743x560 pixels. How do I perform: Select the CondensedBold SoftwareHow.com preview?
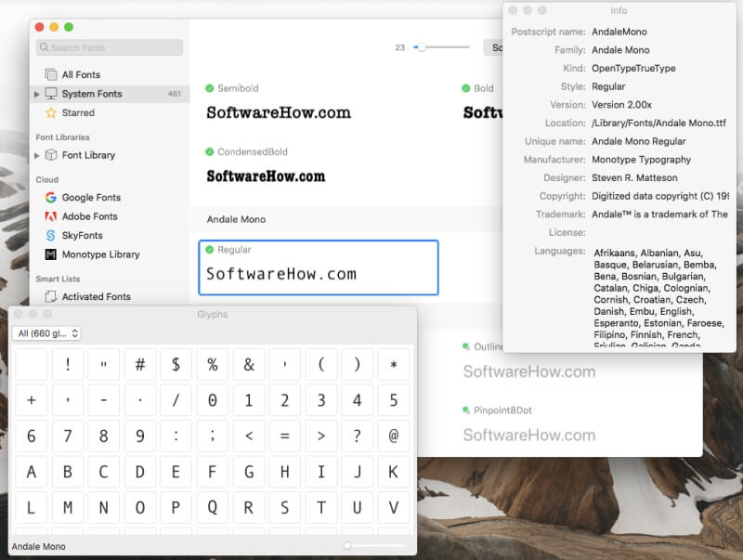tap(266, 176)
